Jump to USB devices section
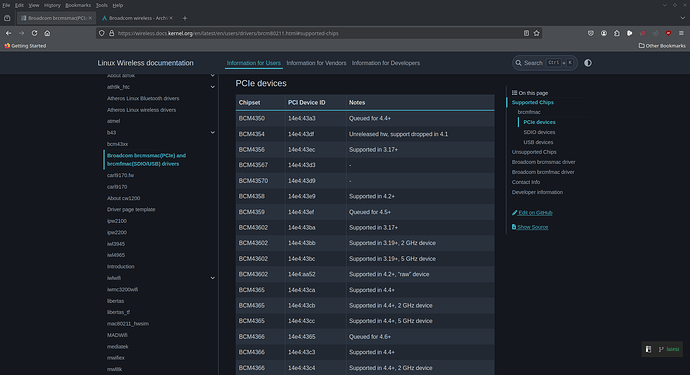690x375 pixels. pyautogui.click(x=538, y=142)
